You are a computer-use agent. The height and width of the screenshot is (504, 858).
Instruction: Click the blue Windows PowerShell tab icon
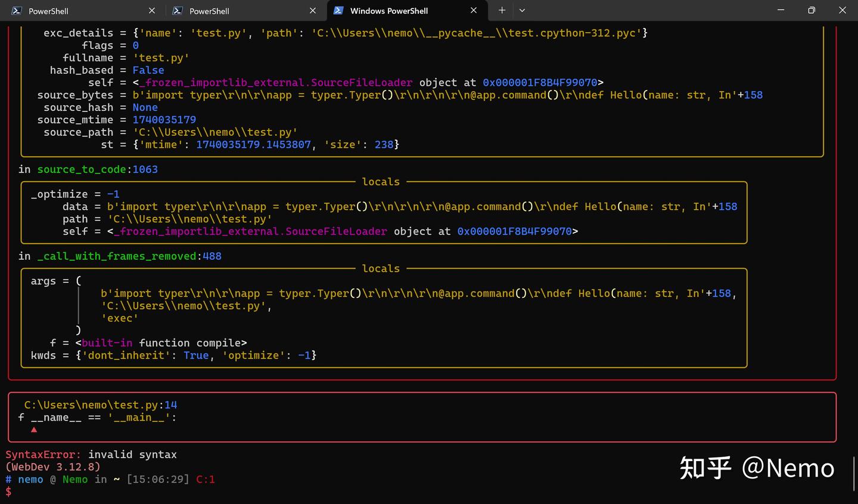[x=338, y=10]
